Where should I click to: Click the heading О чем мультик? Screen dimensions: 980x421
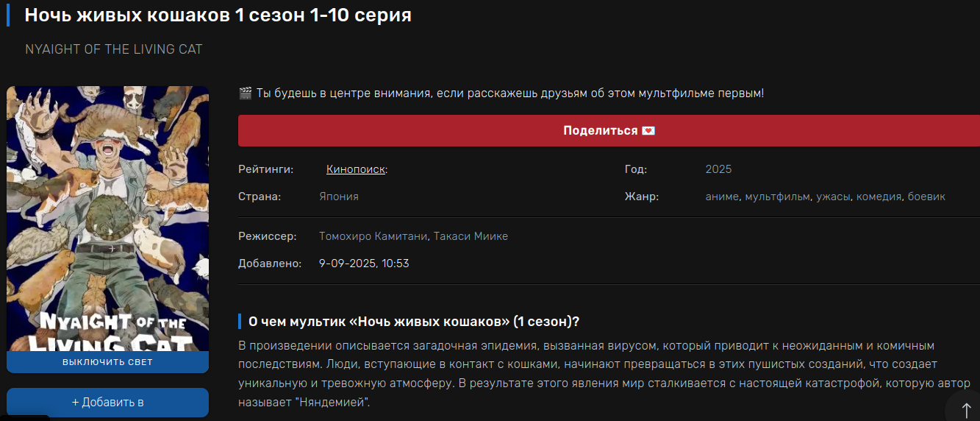(x=414, y=322)
